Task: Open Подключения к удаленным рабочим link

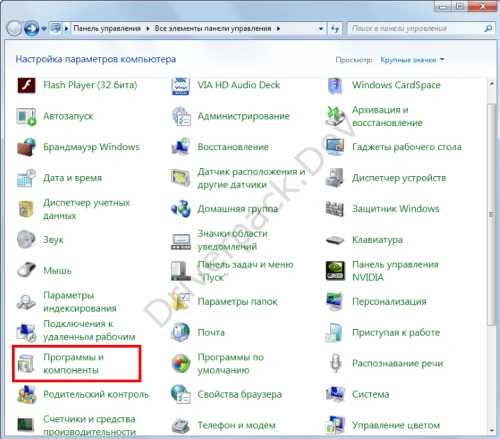Action: 89,330
